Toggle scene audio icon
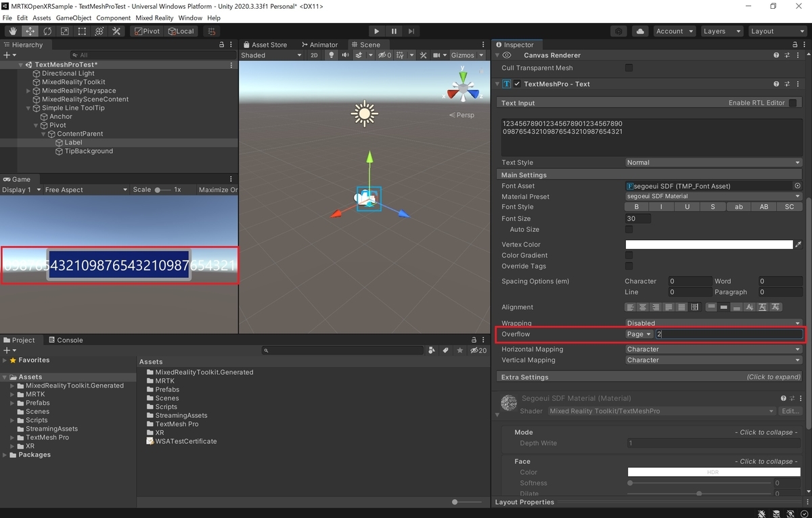Screen dimensions: 812x518 coord(345,55)
